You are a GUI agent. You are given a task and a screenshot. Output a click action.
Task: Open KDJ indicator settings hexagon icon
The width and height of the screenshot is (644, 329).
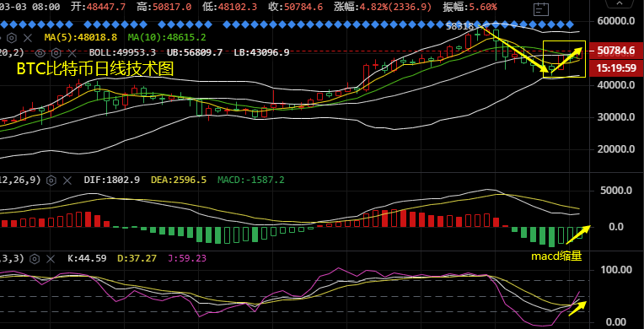(x=35, y=259)
